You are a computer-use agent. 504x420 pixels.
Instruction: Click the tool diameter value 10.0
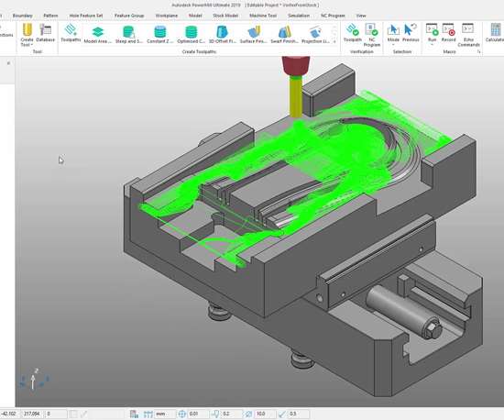[x=265, y=414]
